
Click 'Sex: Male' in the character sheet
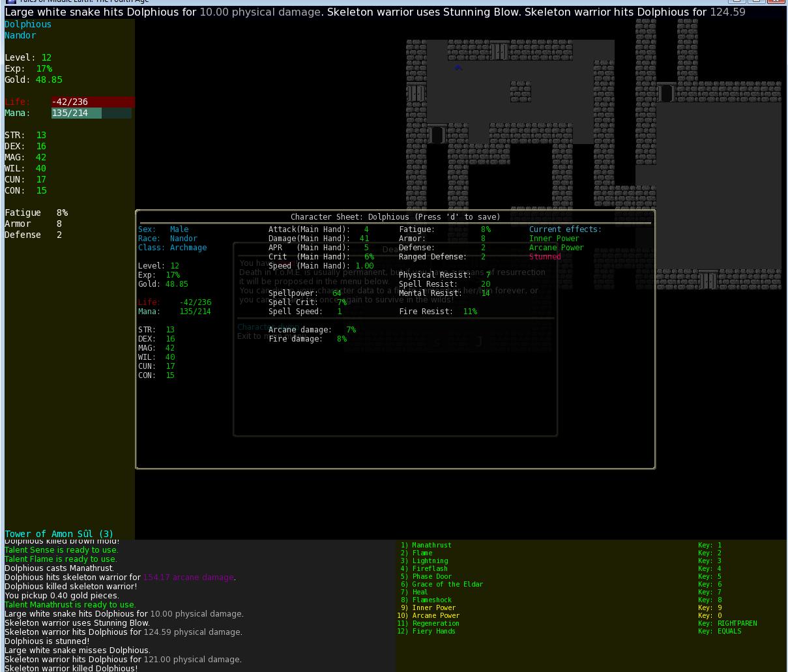(x=164, y=229)
